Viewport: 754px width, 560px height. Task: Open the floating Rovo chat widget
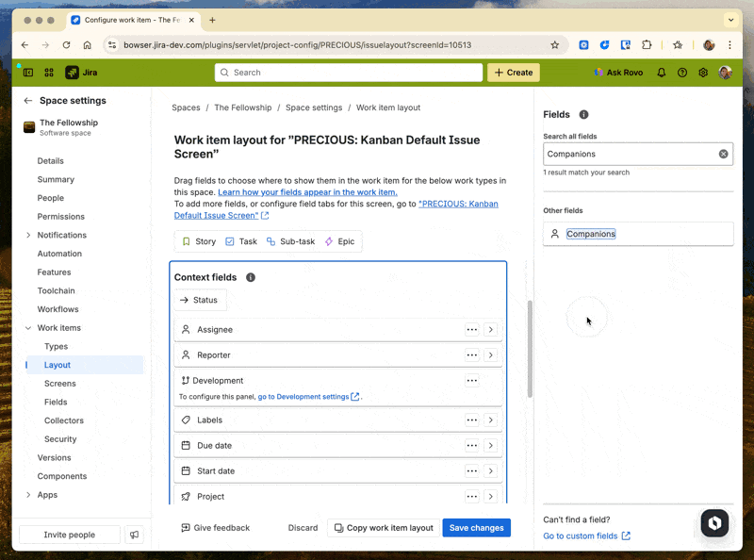714,523
